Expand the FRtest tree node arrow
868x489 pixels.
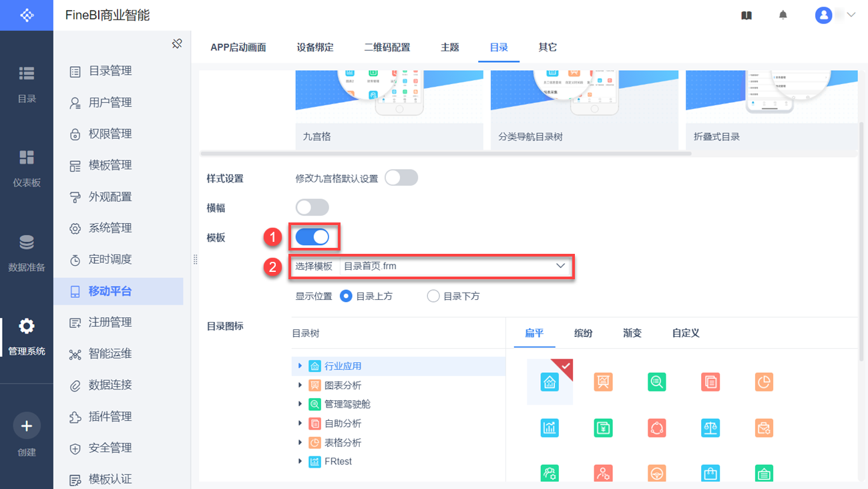[x=300, y=461]
